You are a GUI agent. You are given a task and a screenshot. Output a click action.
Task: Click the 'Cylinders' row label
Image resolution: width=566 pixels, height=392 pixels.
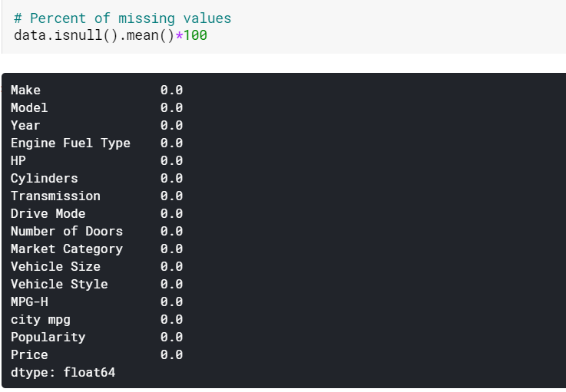click(44, 179)
